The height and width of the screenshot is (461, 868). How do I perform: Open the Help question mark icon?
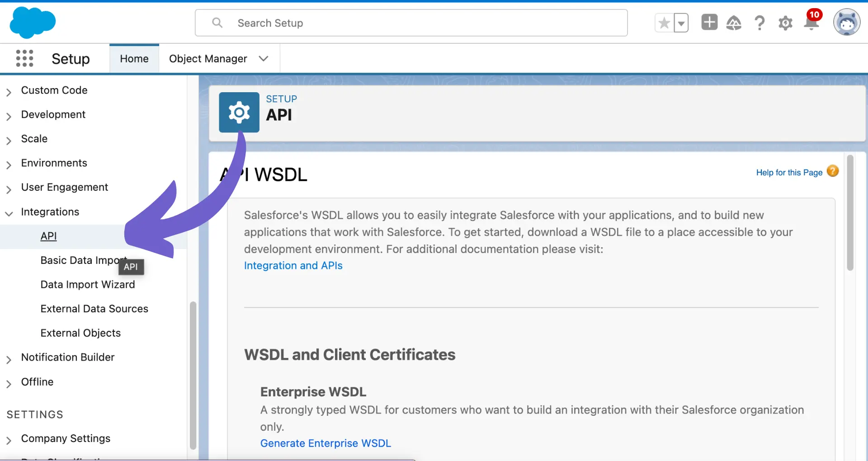pos(760,23)
